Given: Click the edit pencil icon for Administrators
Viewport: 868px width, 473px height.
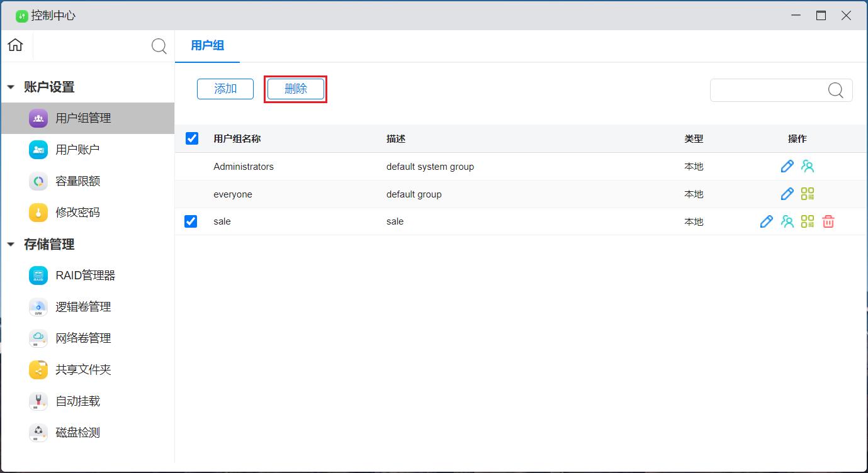Looking at the screenshot, I should pyautogui.click(x=787, y=166).
